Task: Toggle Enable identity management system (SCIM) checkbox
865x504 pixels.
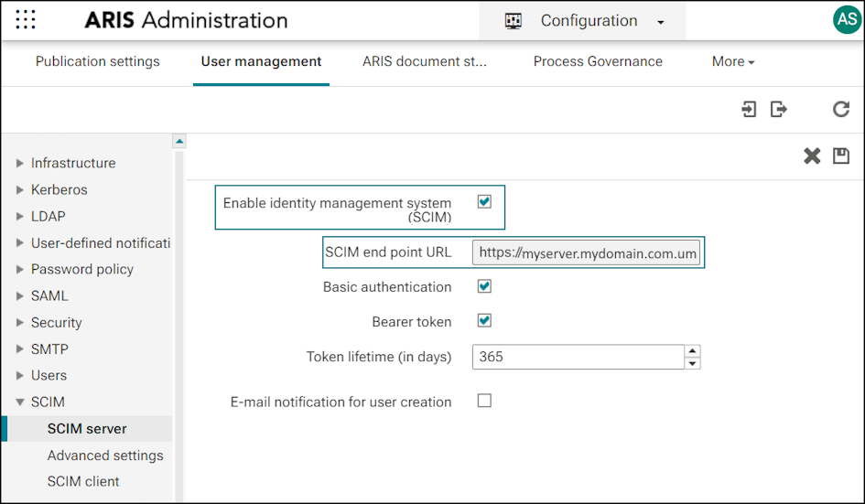Action: click(484, 202)
